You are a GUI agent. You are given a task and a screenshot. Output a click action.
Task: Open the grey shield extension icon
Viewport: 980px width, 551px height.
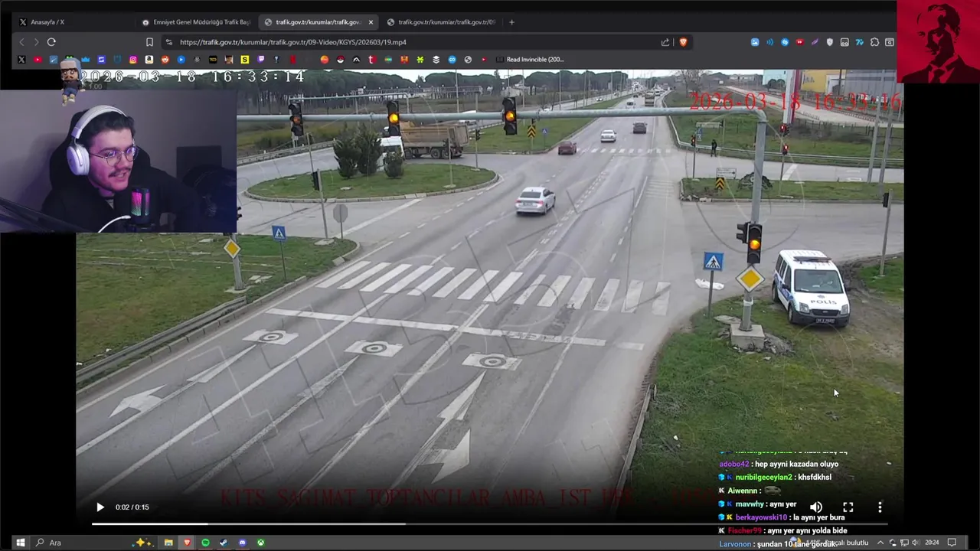pos(829,42)
